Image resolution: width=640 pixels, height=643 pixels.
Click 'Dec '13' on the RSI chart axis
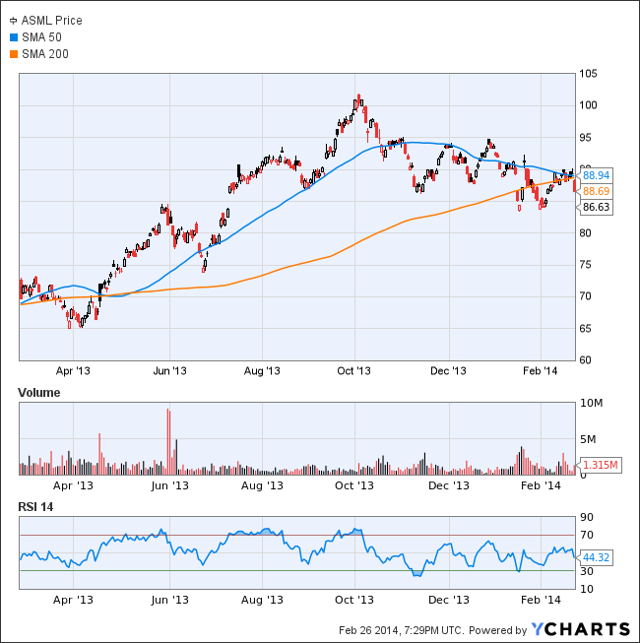[x=449, y=600]
